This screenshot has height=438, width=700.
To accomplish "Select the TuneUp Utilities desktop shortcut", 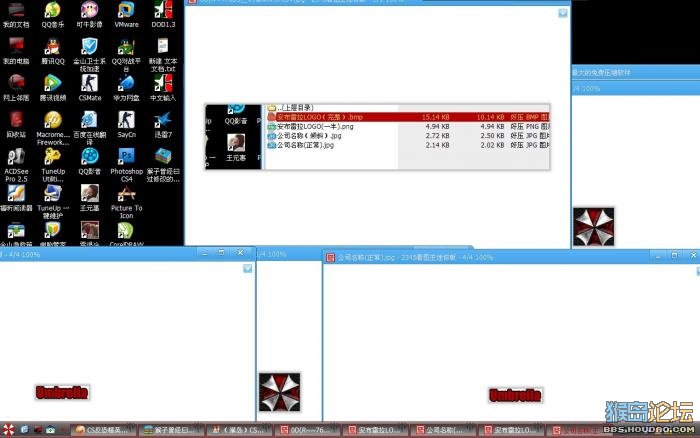I will click(x=53, y=165).
